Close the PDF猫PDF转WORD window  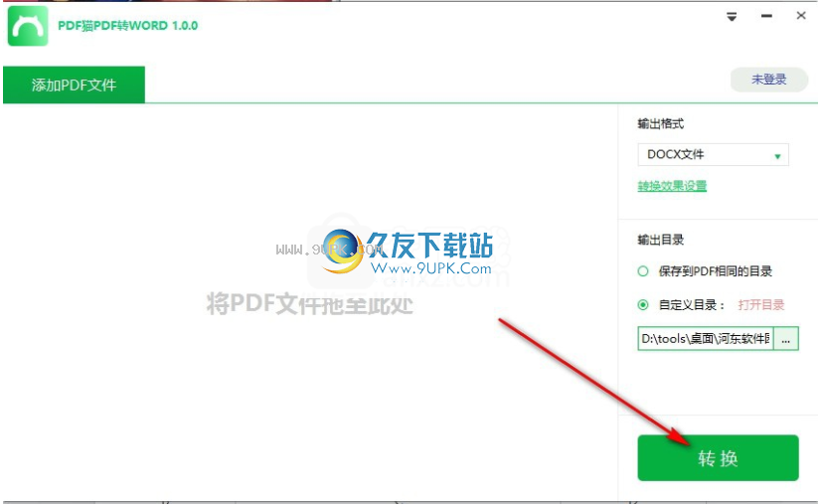(x=801, y=16)
